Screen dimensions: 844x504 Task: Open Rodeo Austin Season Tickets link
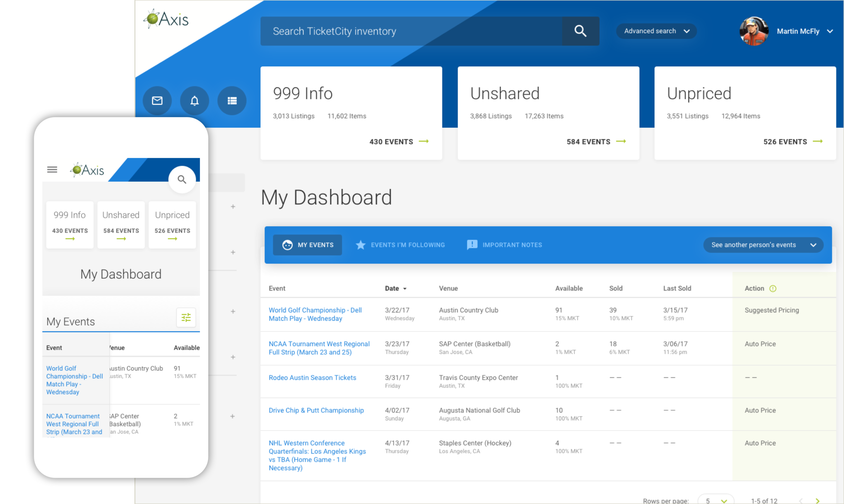pos(312,377)
